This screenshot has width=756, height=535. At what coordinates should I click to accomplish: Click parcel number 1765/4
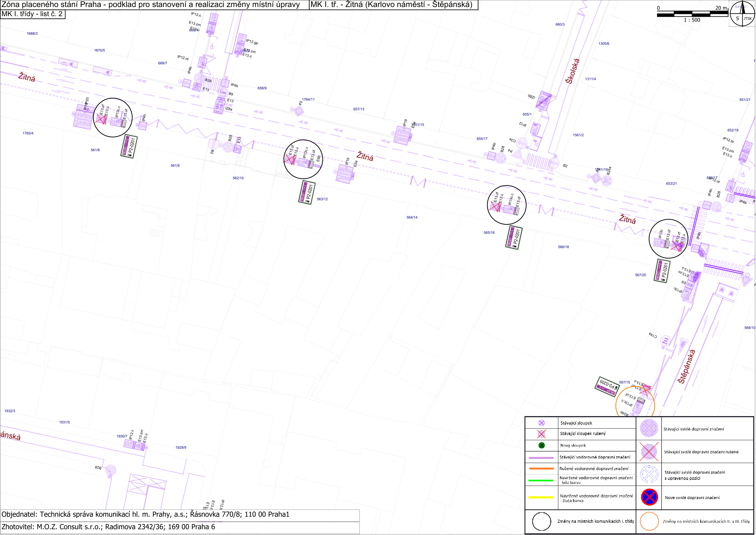(x=28, y=133)
